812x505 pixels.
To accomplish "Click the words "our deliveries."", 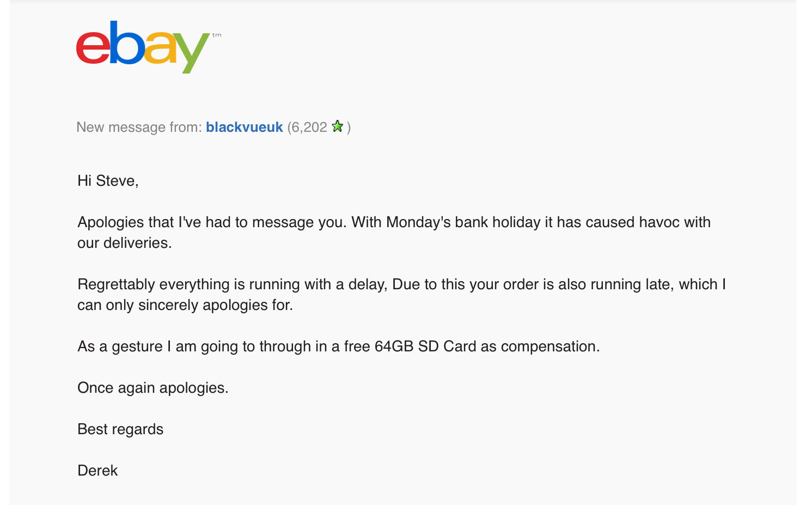I will 124,243.
